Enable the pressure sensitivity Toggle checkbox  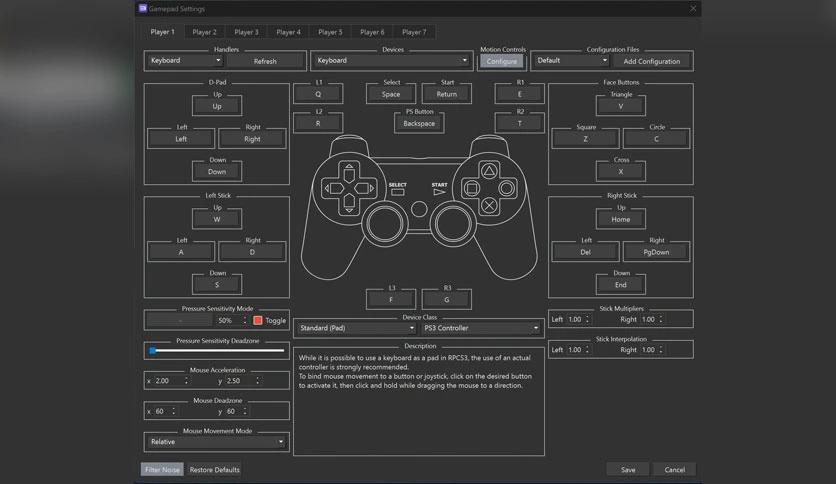click(x=258, y=320)
